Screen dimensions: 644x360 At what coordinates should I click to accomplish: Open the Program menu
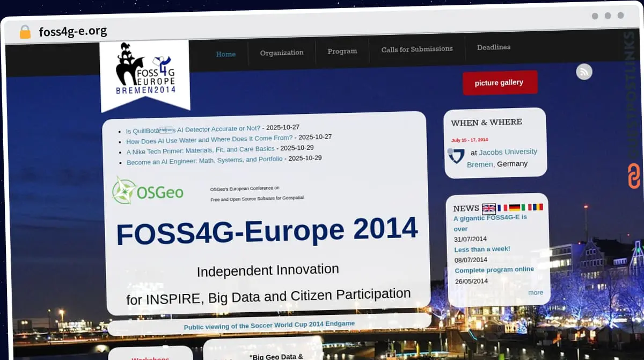pos(342,51)
